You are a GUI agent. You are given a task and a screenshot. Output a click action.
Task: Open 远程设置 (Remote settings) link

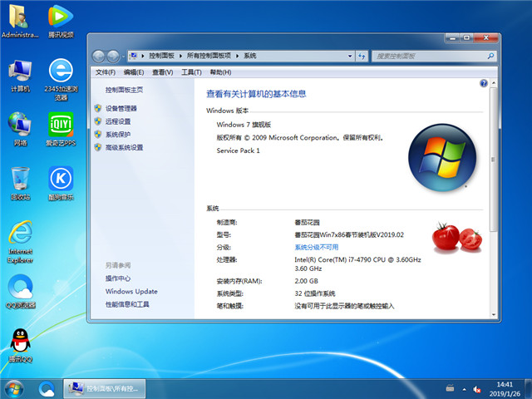pyautogui.click(x=118, y=121)
